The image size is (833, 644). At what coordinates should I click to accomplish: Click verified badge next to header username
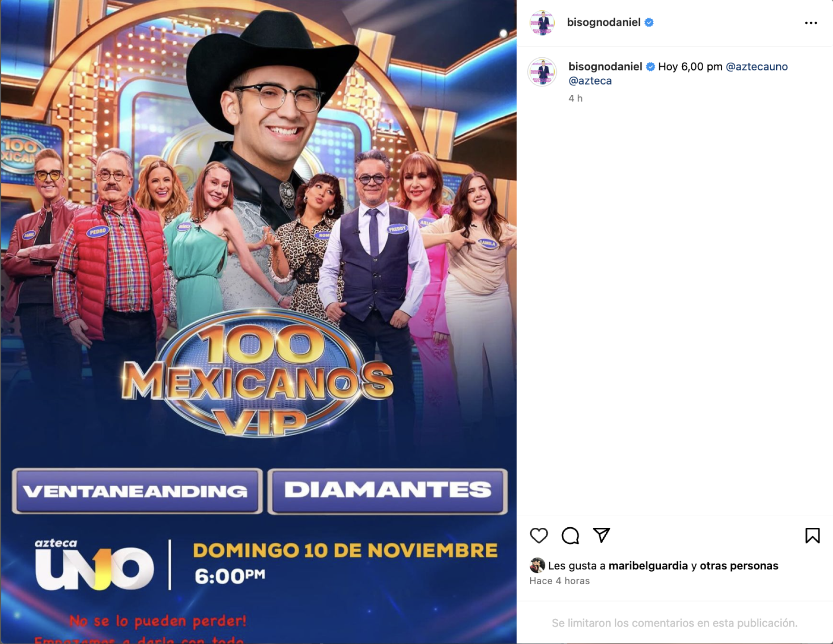[x=649, y=22]
